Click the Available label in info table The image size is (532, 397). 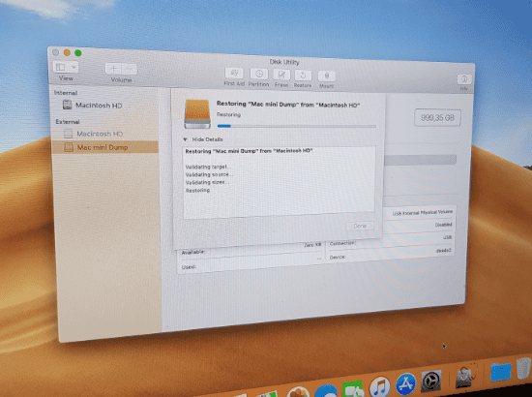click(192, 252)
